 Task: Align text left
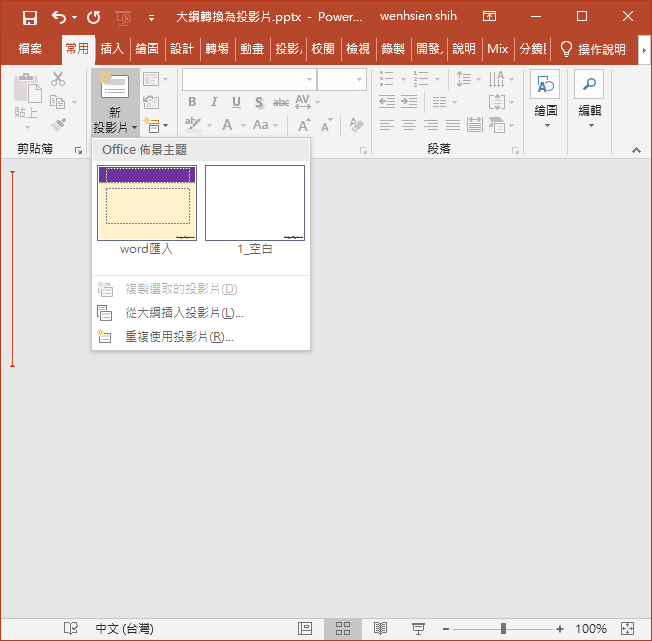387,125
